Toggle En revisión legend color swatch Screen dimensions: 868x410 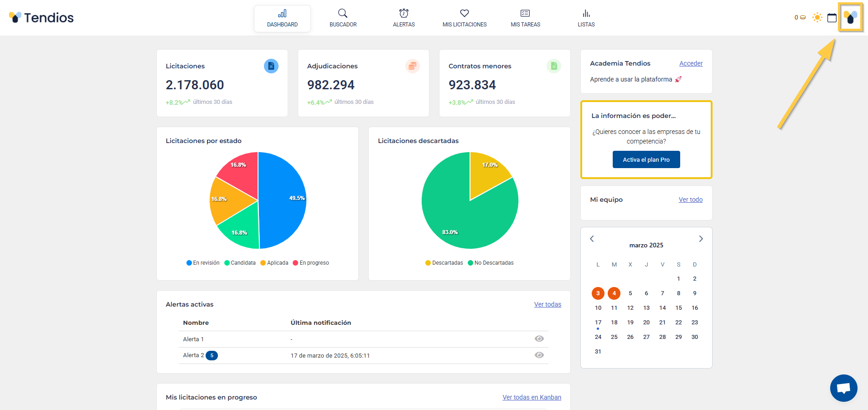click(x=189, y=263)
